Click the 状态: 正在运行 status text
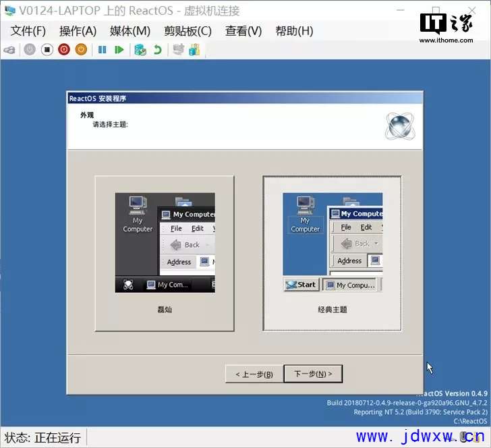The height and width of the screenshot is (448, 491). pos(42,438)
